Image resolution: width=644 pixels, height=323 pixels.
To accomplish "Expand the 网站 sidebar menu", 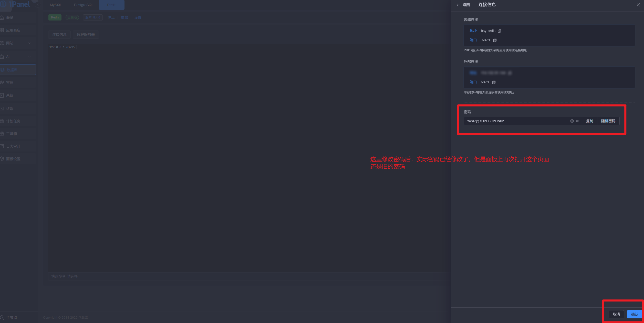I will [15, 43].
